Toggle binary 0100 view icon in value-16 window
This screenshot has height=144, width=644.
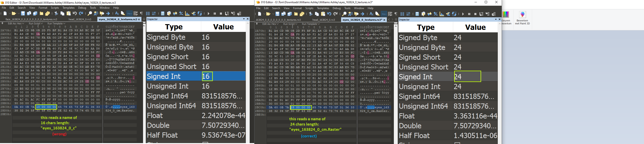(x=154, y=13)
